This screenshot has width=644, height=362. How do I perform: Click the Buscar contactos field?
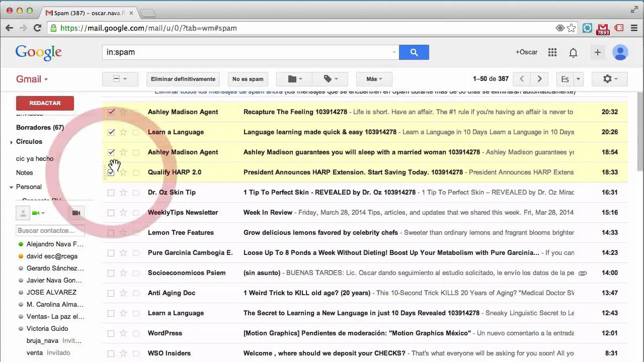tap(50, 231)
